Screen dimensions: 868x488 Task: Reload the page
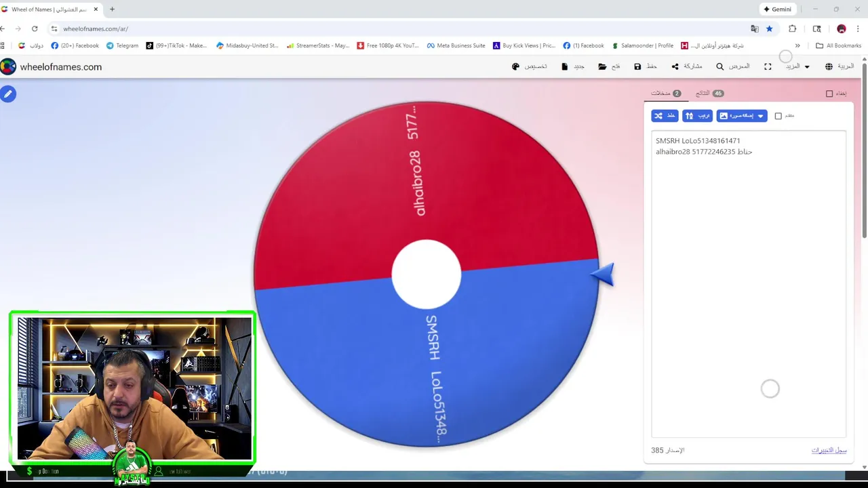pos(35,28)
